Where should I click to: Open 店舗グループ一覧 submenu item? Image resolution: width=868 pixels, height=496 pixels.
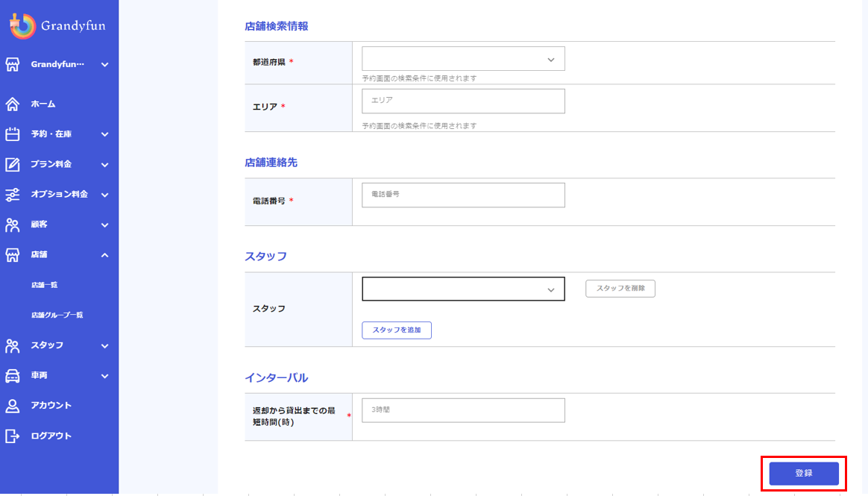(x=57, y=315)
